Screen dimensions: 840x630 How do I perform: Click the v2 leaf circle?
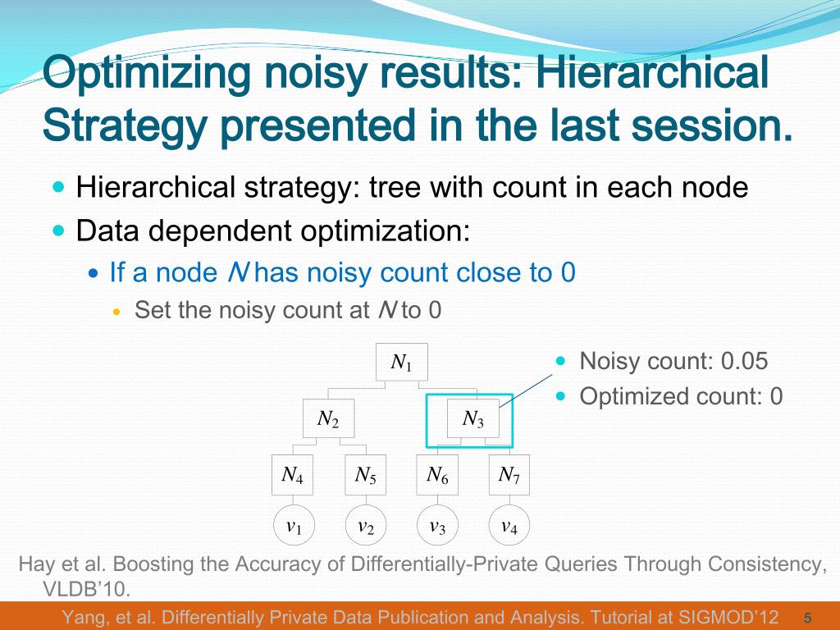pyautogui.click(x=366, y=525)
